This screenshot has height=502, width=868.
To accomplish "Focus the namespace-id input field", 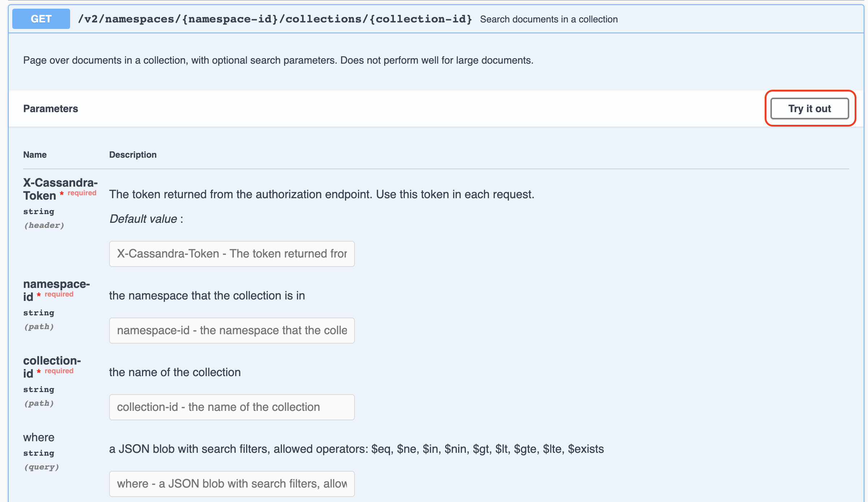I will (232, 331).
